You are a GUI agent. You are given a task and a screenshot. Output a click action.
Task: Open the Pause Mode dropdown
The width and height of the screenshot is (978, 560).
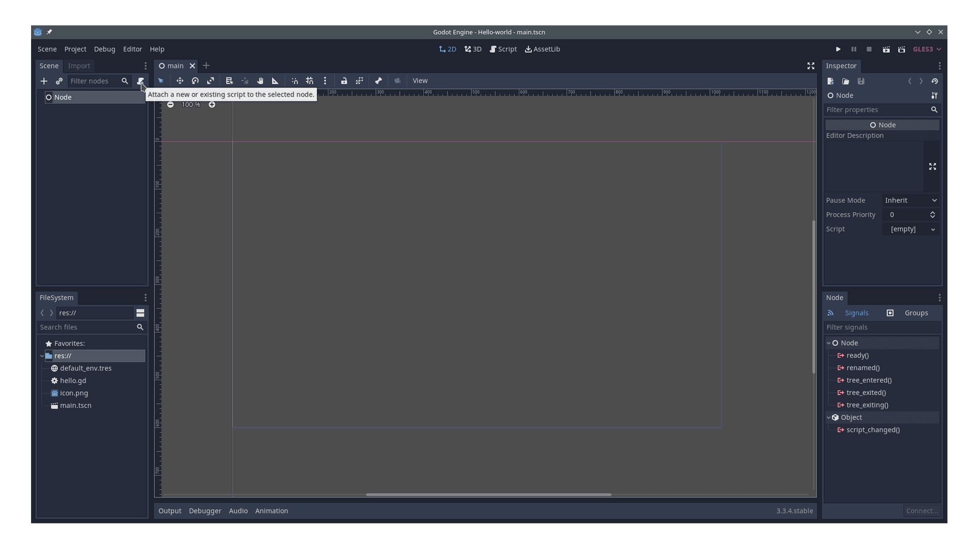coord(910,200)
